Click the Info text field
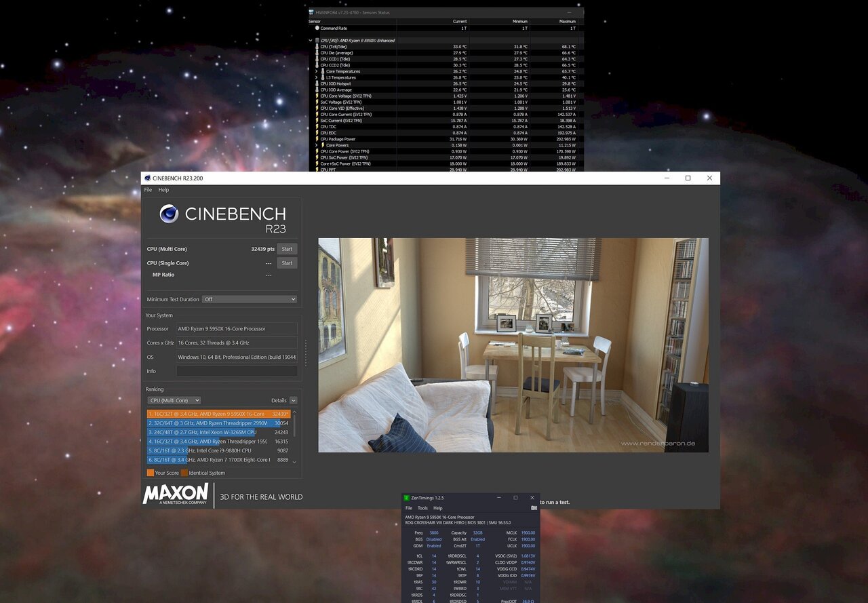The image size is (868, 603). 237,371
